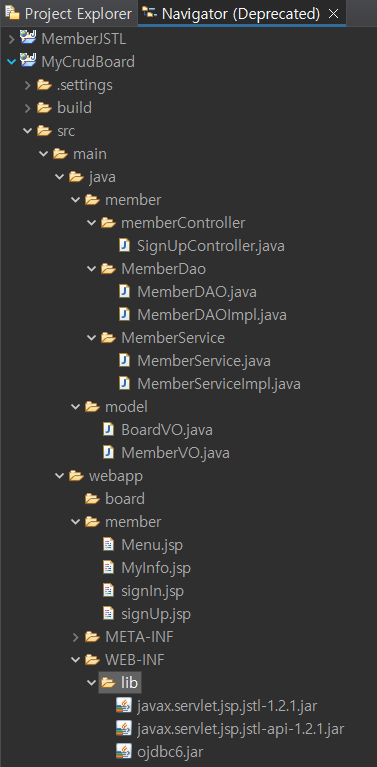Click the MemberVO.java file icon

(109, 452)
